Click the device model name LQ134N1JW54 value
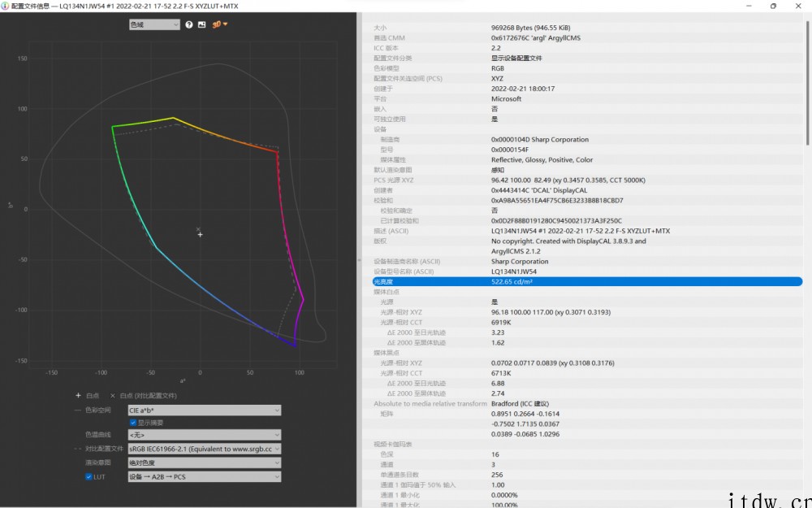 click(514, 271)
